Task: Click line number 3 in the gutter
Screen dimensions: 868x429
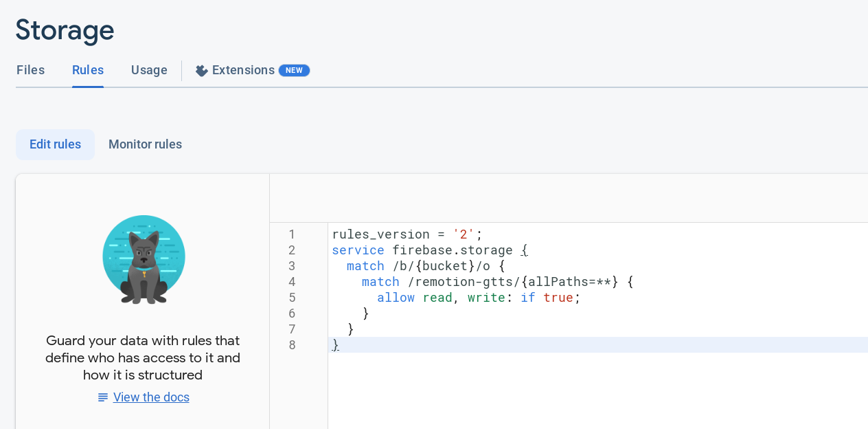Action: coord(292,266)
